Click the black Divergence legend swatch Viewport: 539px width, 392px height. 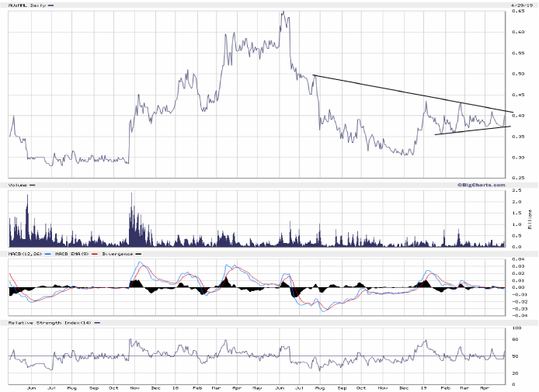(x=139, y=253)
